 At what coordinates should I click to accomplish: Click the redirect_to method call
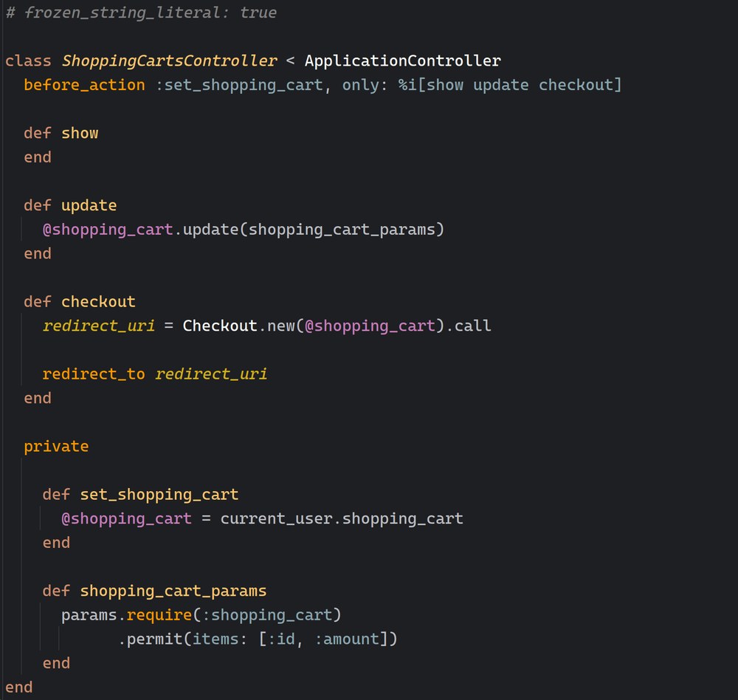94,374
